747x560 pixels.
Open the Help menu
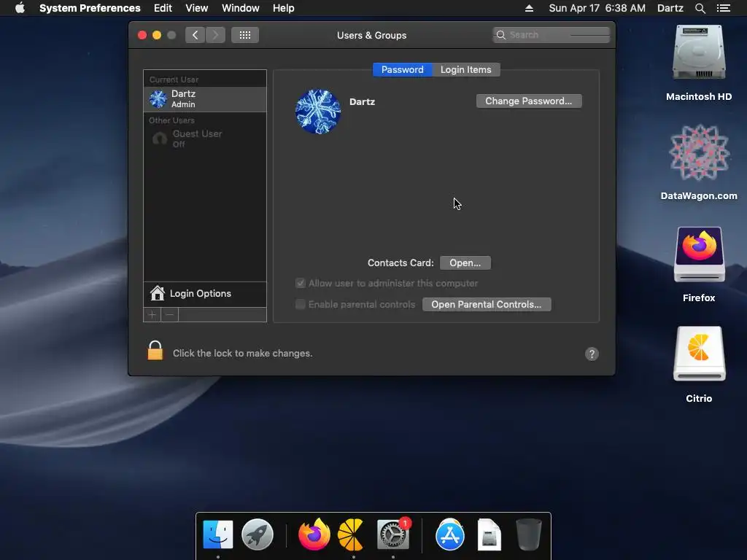284,8
